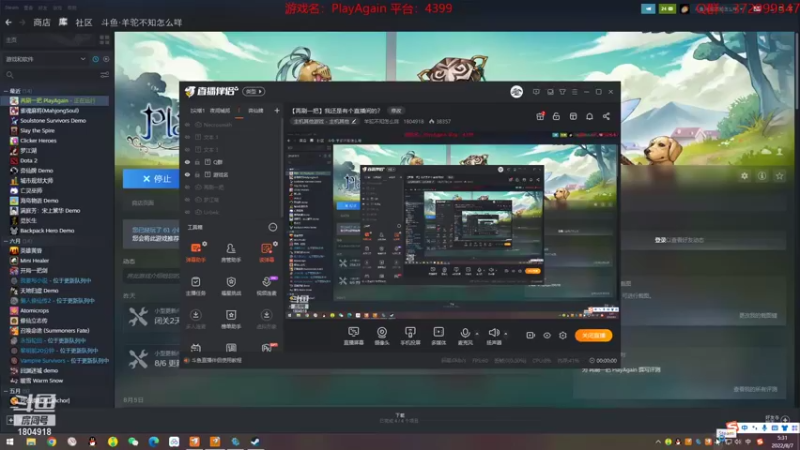Click the microphone icon in streaming app

[x=465, y=333]
